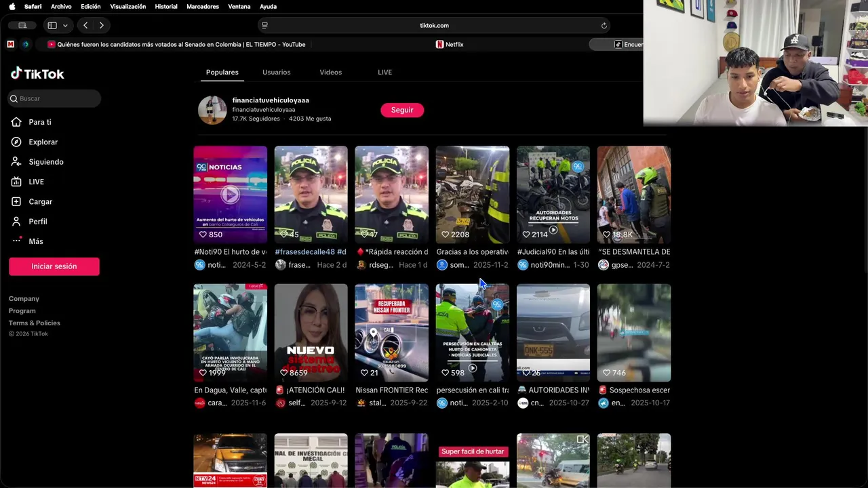Click the tiktok.com address bar
Image resolution: width=868 pixels, height=488 pixels.
[434, 25]
